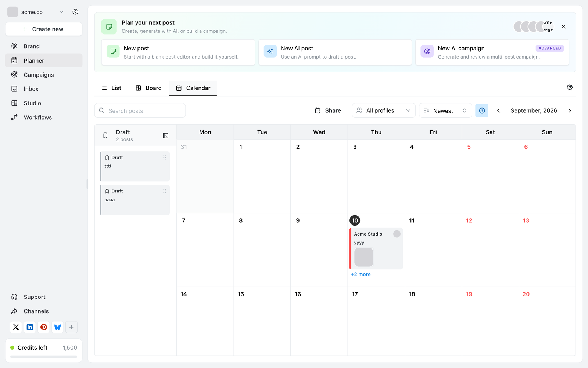Viewport: 588px width, 368px height.
Task: Add a new channel with plus icon
Action: [72, 327]
